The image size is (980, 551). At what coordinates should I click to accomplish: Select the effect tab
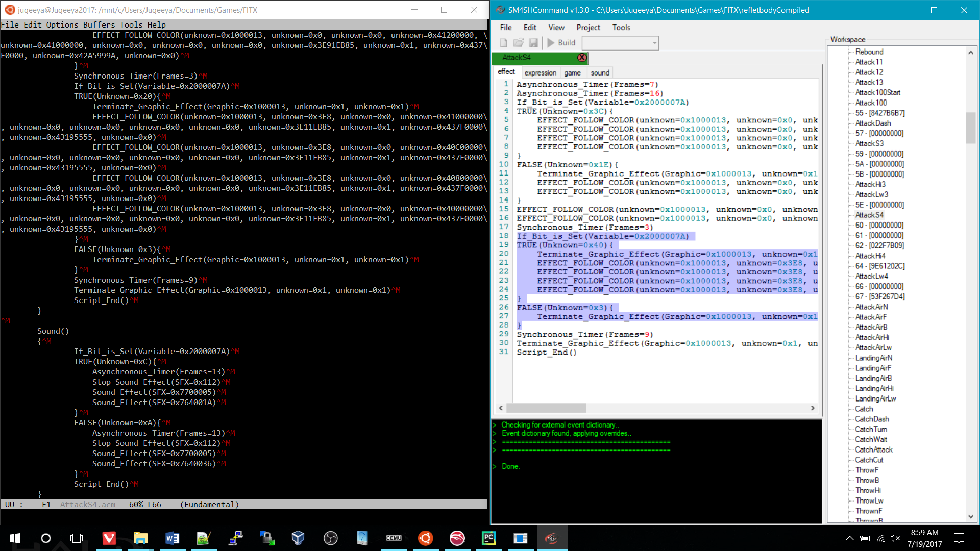[506, 72]
